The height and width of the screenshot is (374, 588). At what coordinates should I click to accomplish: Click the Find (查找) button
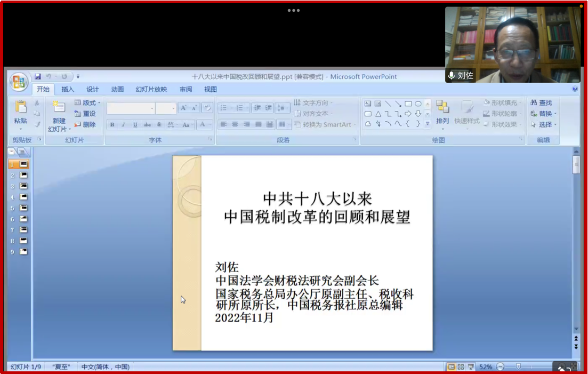[x=542, y=102]
